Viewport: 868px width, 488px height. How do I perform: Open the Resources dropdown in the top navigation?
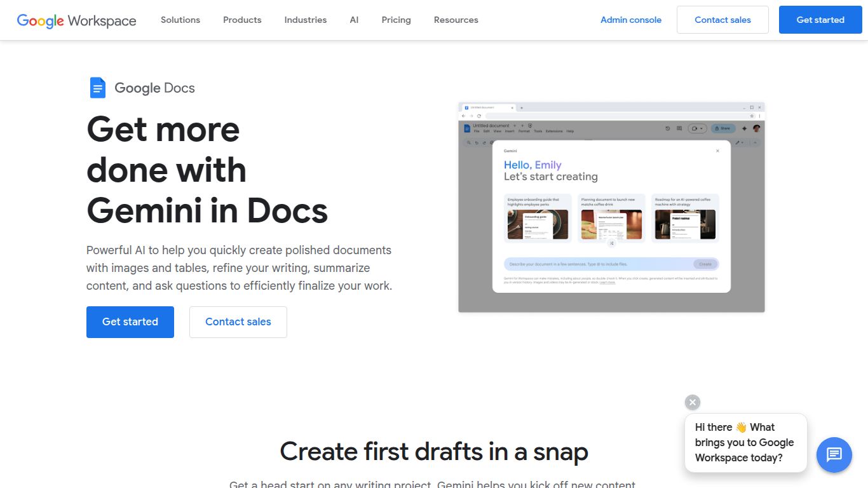click(456, 20)
